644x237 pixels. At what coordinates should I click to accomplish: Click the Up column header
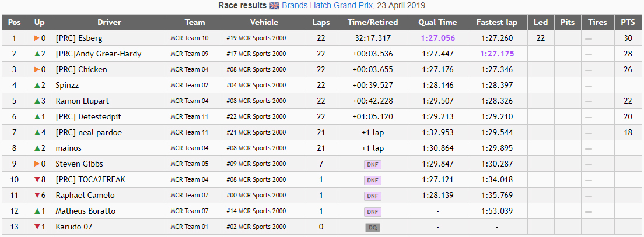coord(40,22)
